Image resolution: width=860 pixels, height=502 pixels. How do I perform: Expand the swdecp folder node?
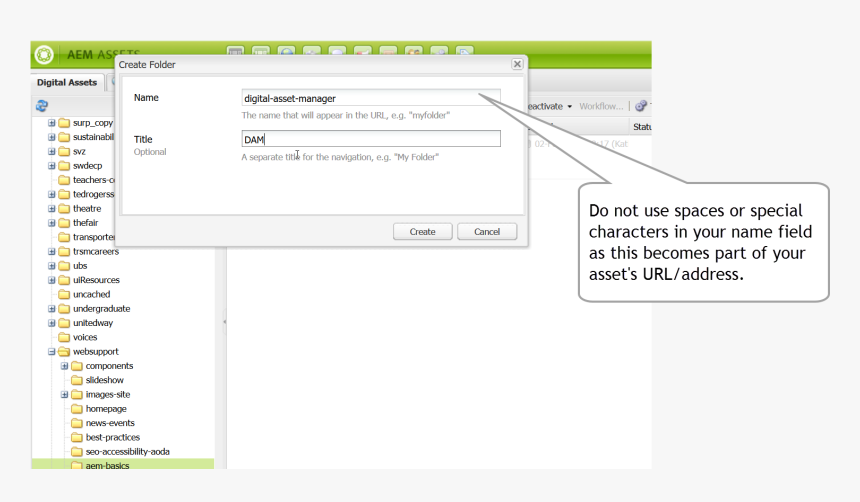tap(52, 166)
